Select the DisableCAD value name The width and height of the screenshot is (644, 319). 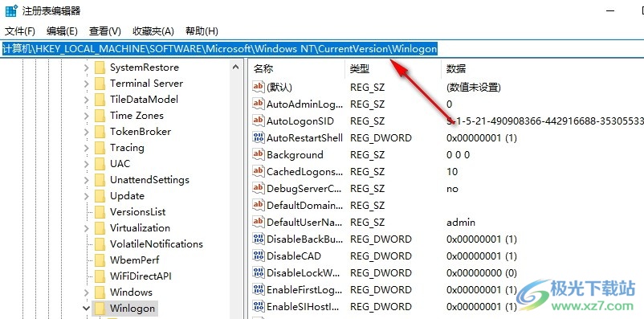click(294, 256)
